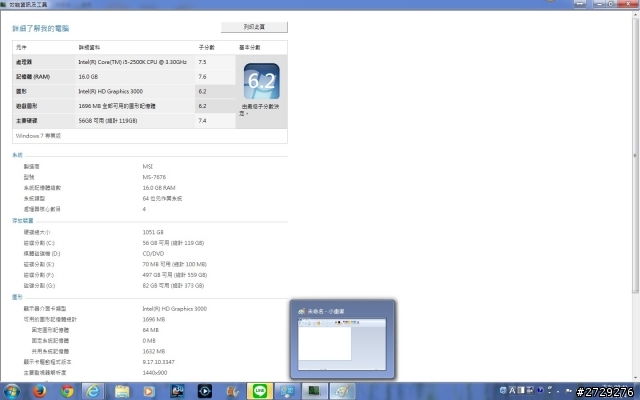Click the 70 MB free of 100 MB value
Viewport: 640px width, 400px height.
point(175,264)
